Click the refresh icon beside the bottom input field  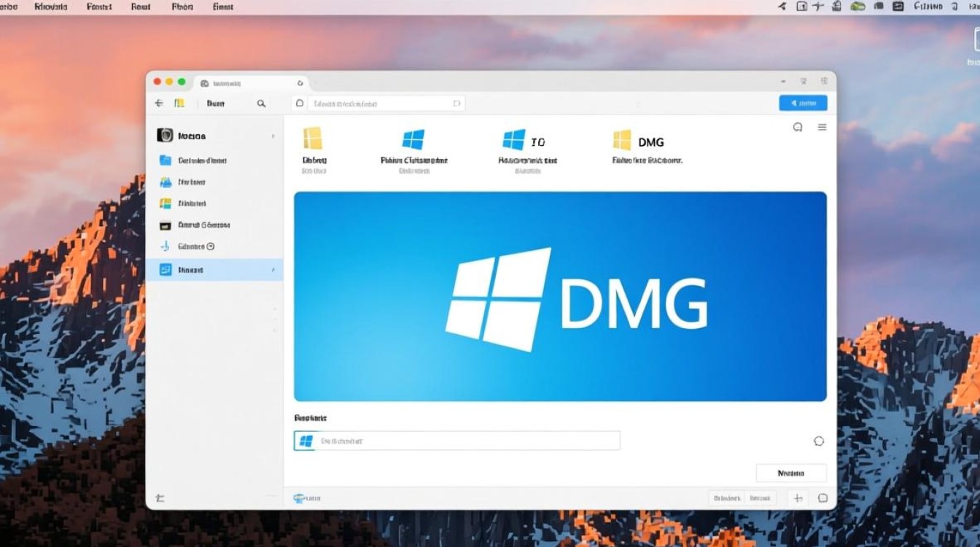coord(819,441)
